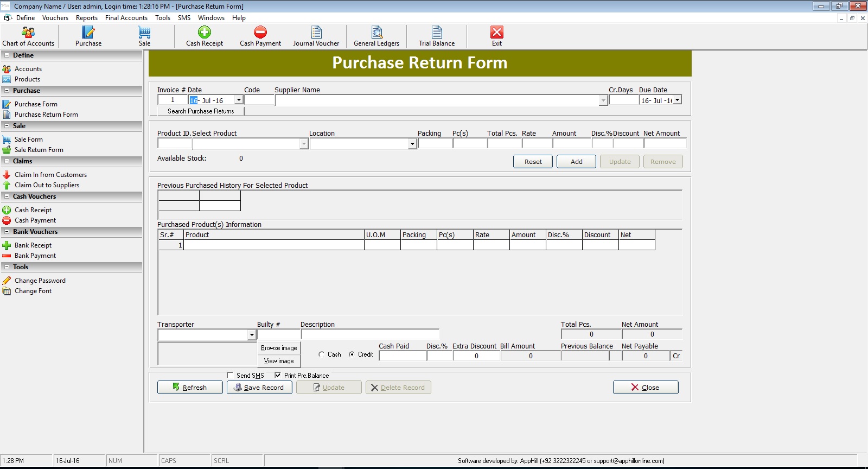The height and width of the screenshot is (469, 868).
Task: Open the Vouchers menu
Action: pos(55,18)
